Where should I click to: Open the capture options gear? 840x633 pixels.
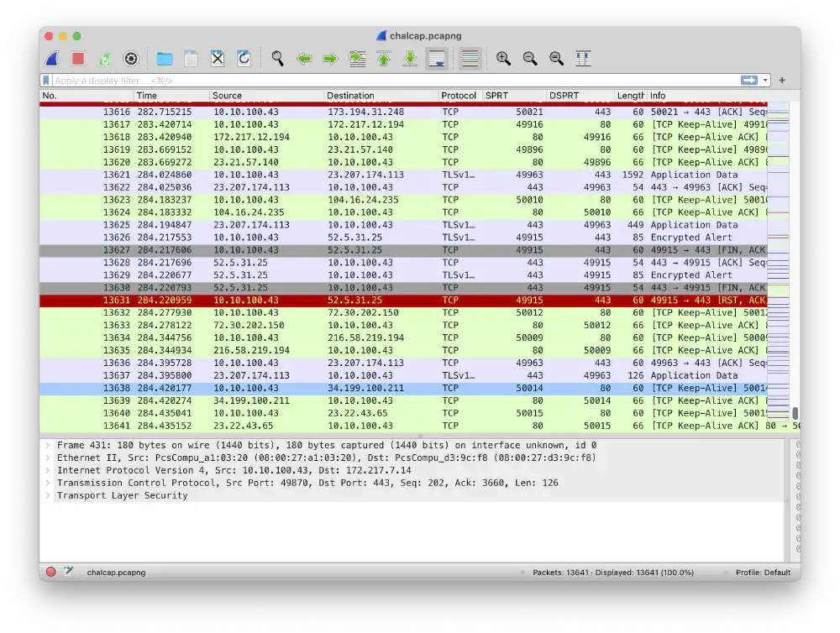point(131,58)
